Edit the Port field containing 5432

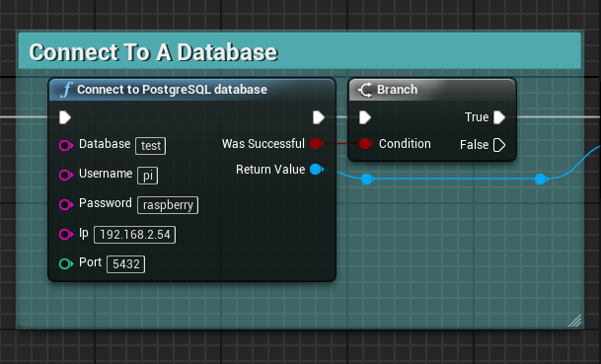pos(125,264)
